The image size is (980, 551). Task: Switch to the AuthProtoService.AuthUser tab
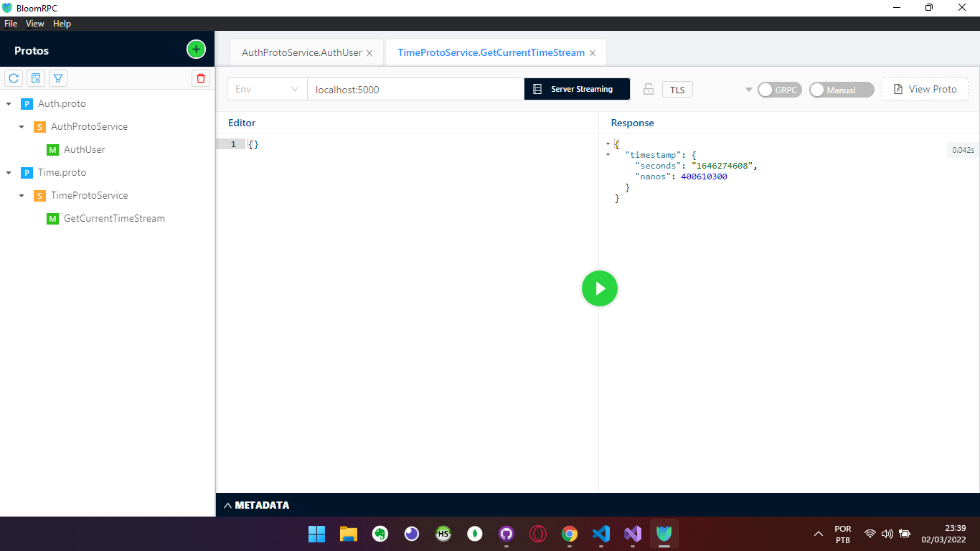[302, 53]
